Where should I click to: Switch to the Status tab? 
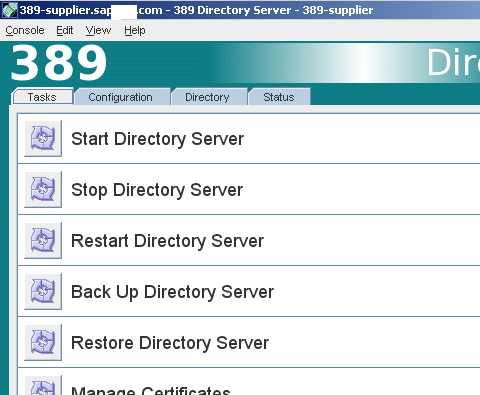pos(279,97)
